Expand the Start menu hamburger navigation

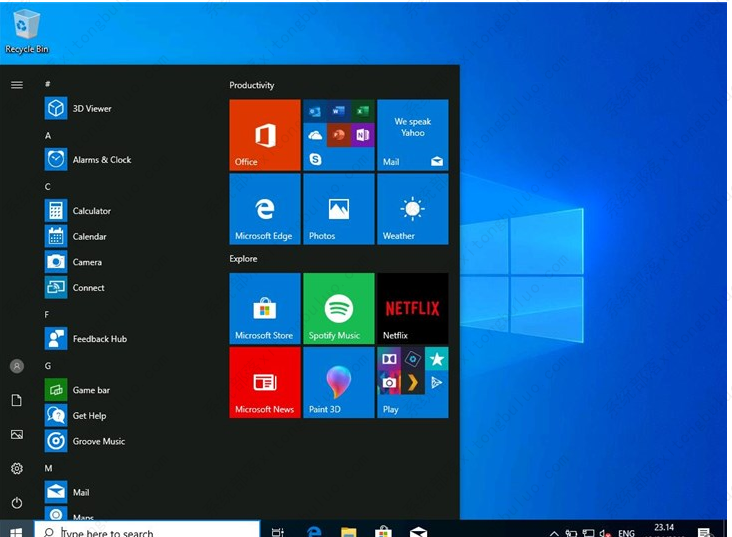[17, 85]
